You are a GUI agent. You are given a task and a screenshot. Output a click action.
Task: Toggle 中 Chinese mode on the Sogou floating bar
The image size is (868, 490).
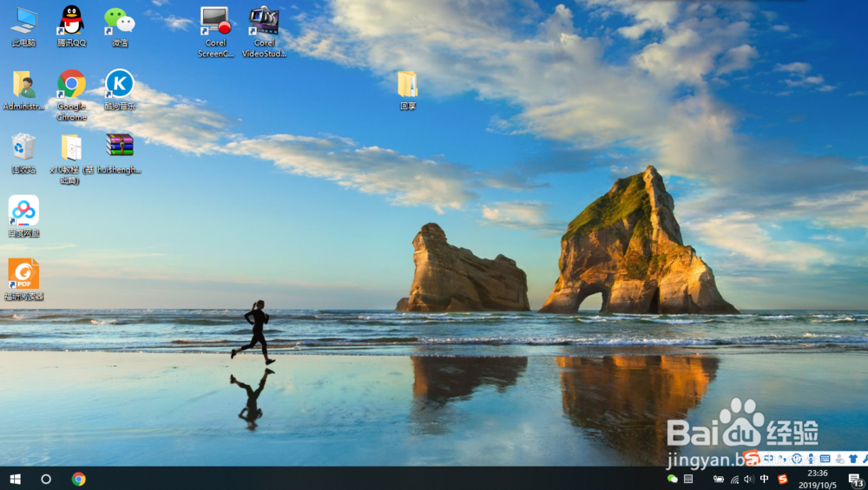(x=769, y=458)
